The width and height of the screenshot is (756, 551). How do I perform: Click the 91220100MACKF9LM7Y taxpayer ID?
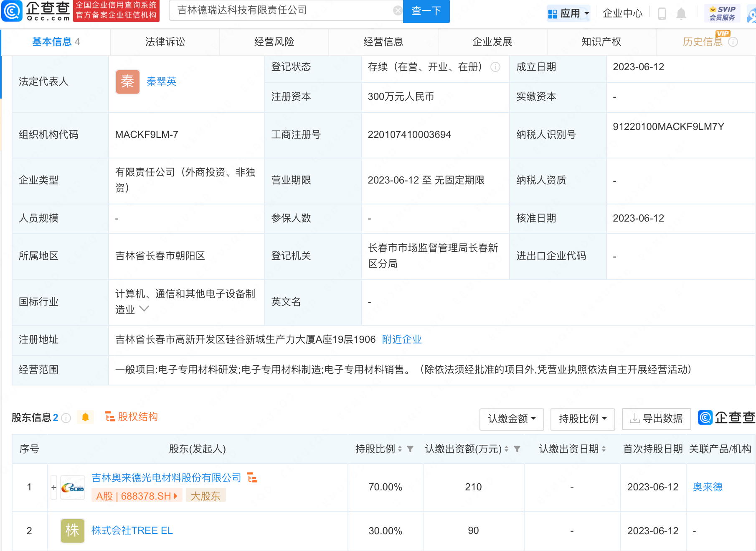[x=668, y=127]
